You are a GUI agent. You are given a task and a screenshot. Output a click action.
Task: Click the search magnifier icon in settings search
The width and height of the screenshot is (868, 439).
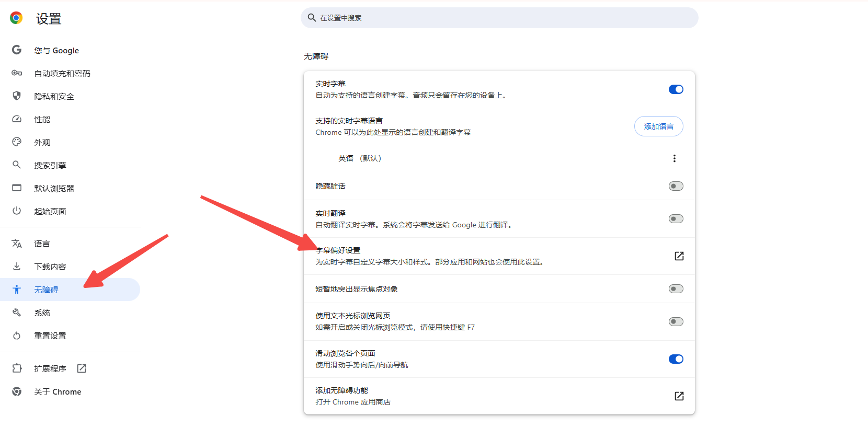click(312, 18)
